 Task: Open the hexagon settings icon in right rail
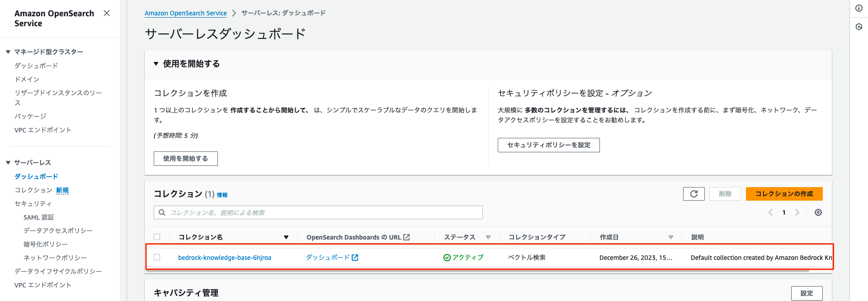click(x=859, y=27)
